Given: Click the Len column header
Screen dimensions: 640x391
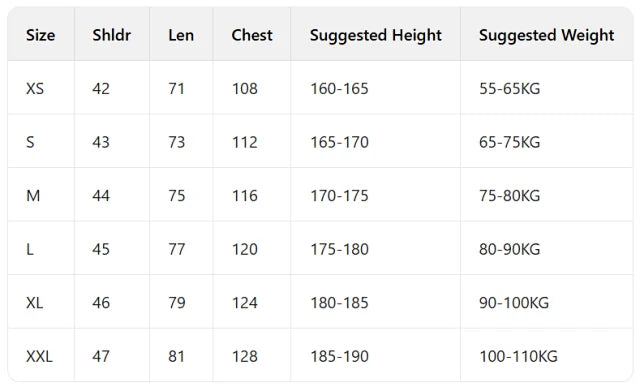Looking at the screenshot, I should tap(181, 35).
